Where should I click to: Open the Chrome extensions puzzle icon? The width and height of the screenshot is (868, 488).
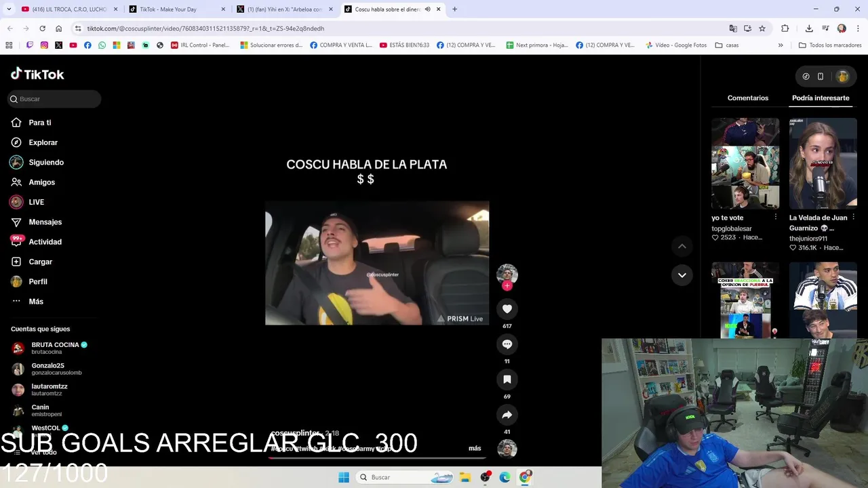[785, 28]
